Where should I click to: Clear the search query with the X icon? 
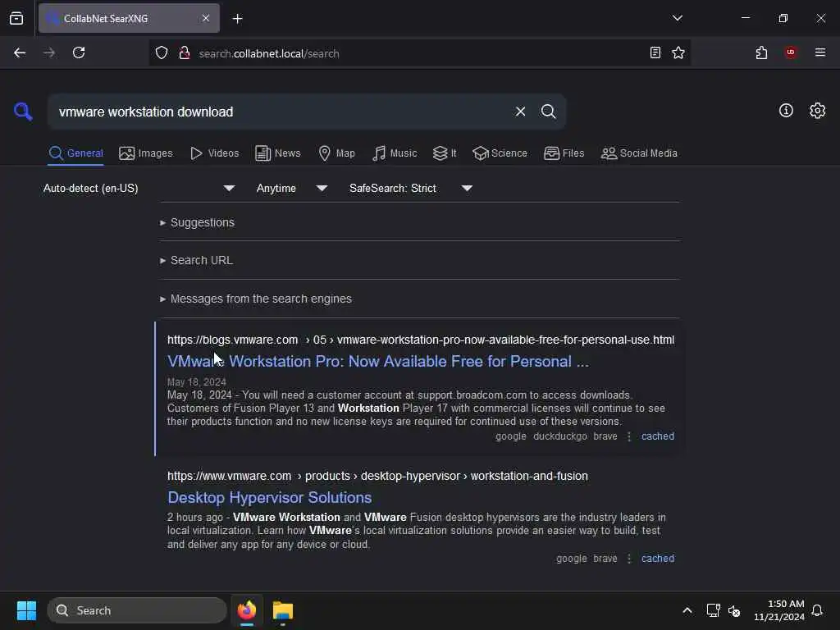click(520, 112)
